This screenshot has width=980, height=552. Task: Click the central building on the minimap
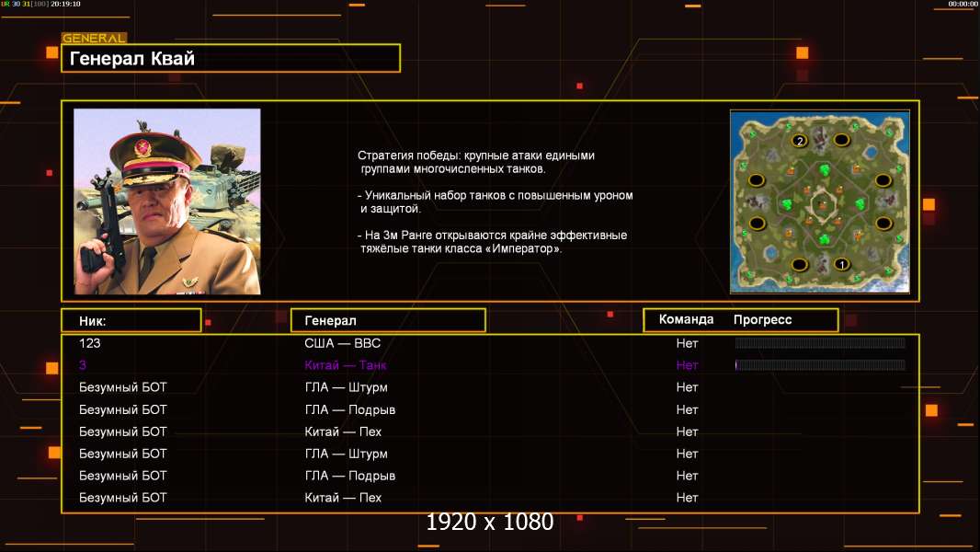[820, 203]
